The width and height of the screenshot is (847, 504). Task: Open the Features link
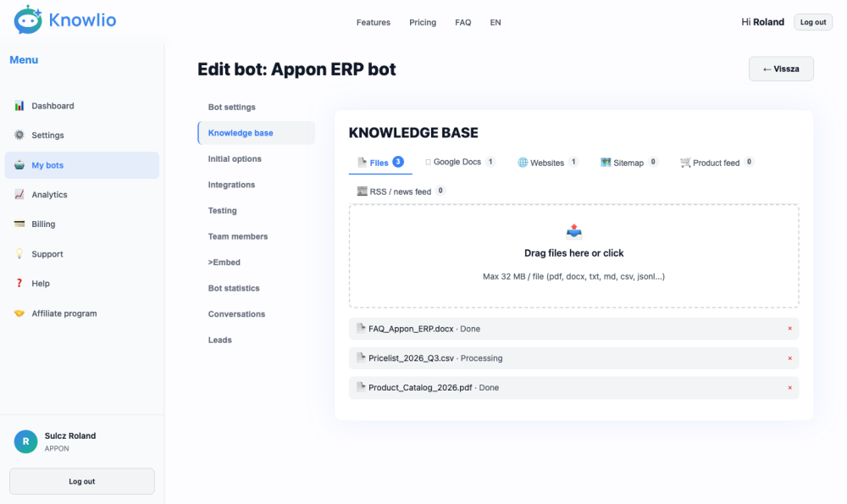[x=374, y=22]
